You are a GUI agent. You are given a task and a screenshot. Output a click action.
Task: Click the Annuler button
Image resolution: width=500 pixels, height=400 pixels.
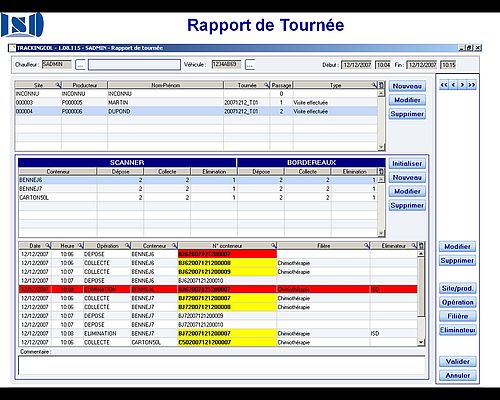[457, 376]
